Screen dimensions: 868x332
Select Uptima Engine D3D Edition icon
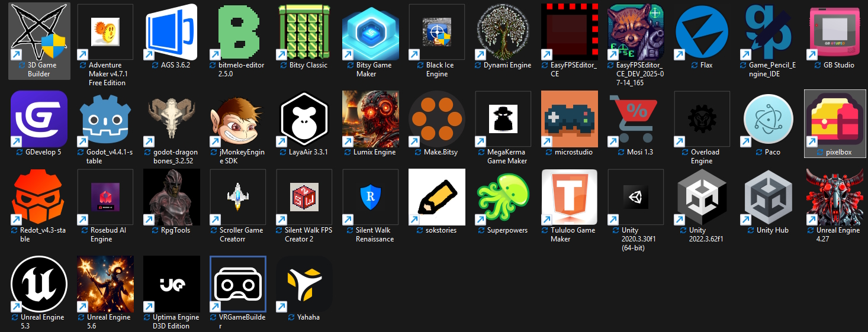pyautogui.click(x=172, y=284)
